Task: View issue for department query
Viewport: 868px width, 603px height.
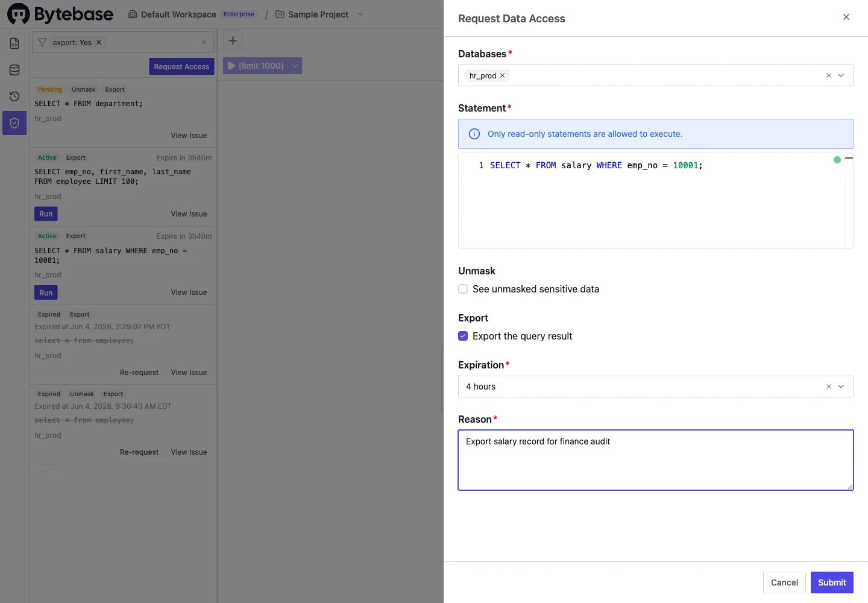Action: 189,136
